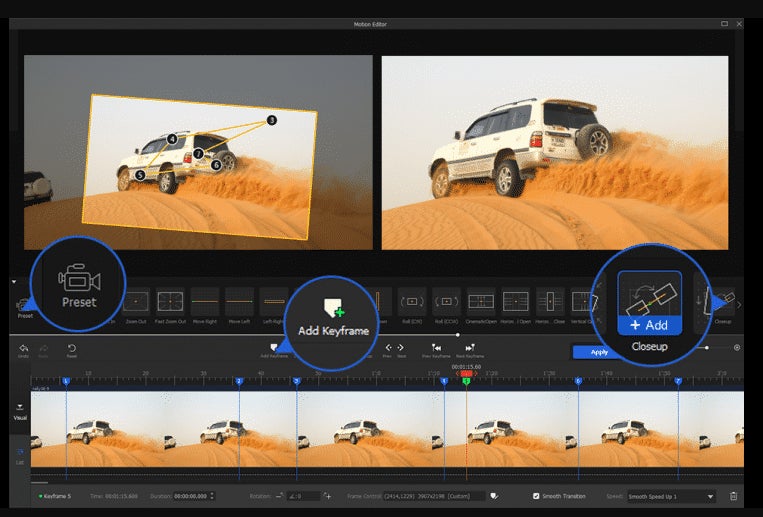Viewport: 763px width, 517px height.
Task: Click the Rotation angle input field
Action: coord(304,496)
